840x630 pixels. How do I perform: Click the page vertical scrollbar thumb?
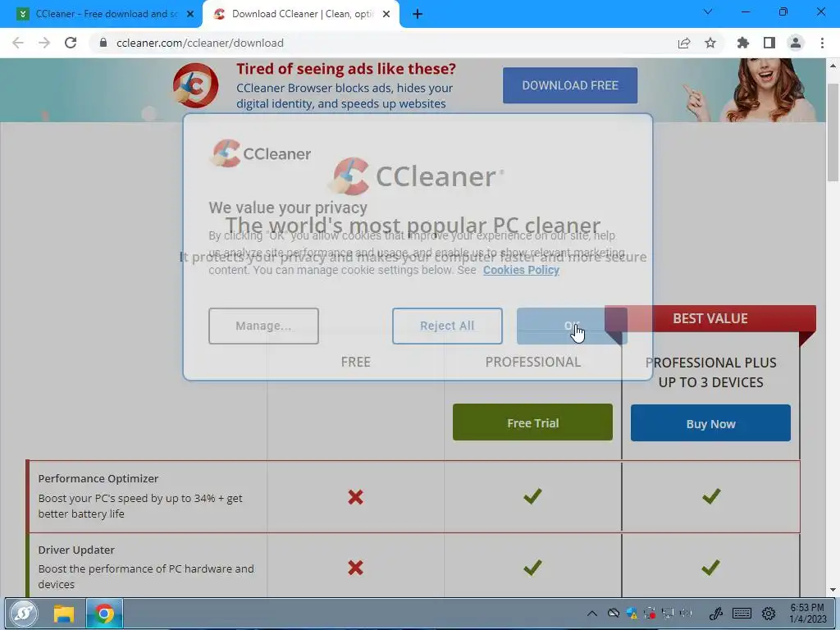tap(833, 133)
